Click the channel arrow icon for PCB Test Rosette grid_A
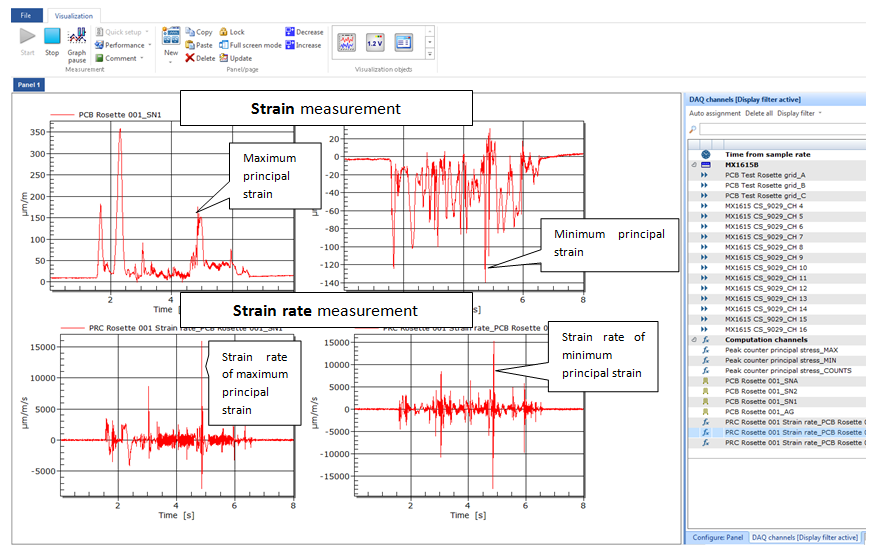The height and width of the screenshot is (556, 872). 704,175
